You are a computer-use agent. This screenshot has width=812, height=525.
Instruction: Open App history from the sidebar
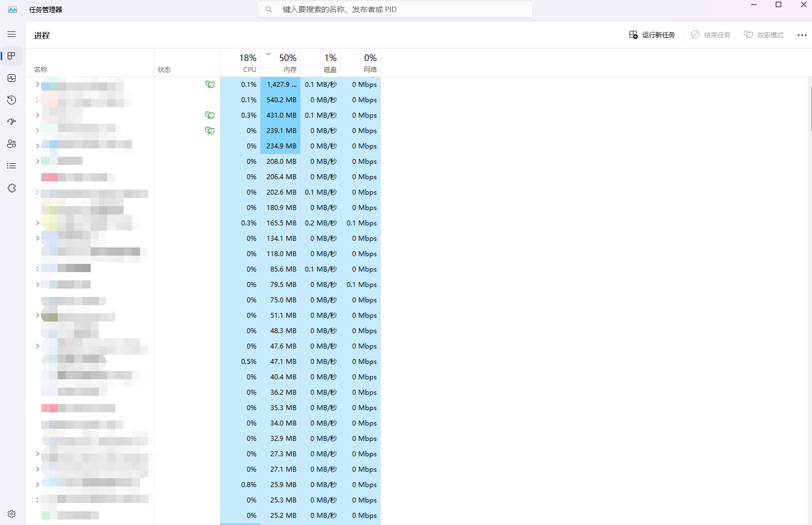click(x=12, y=100)
